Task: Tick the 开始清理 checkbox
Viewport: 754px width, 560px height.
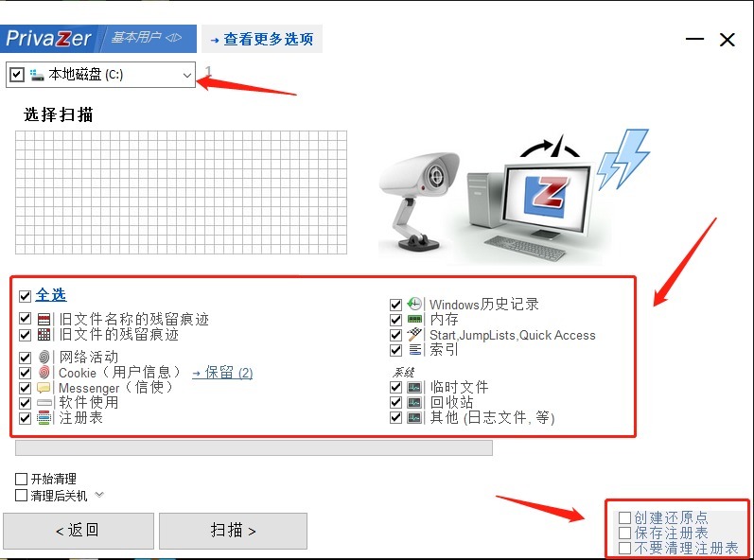Action: [21, 479]
